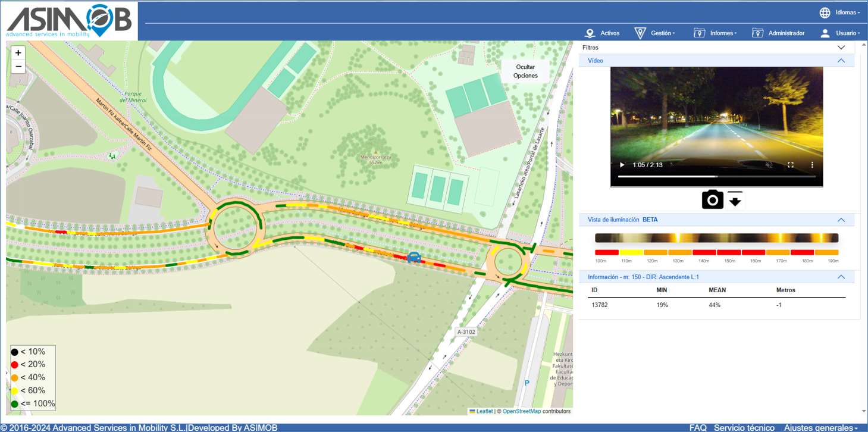Collapse Vista de iluminación panel
Screen dimensions: 868x432
(841, 220)
